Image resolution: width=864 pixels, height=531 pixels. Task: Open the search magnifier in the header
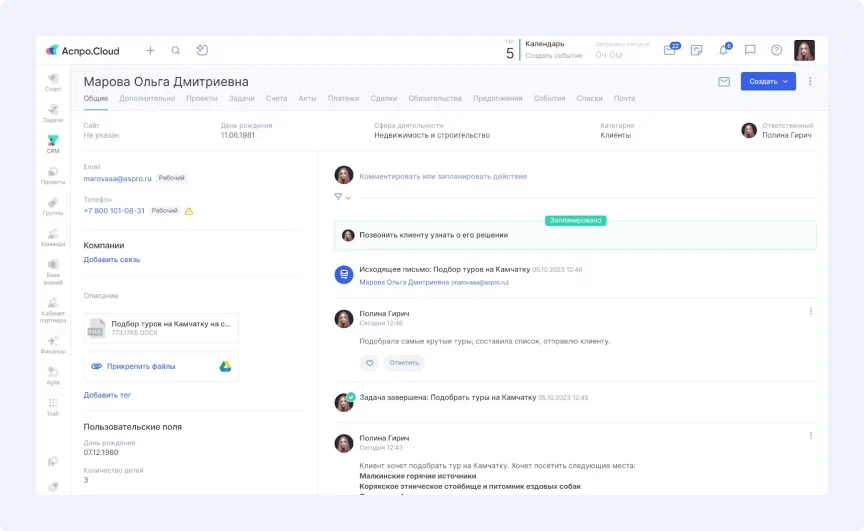(x=175, y=51)
